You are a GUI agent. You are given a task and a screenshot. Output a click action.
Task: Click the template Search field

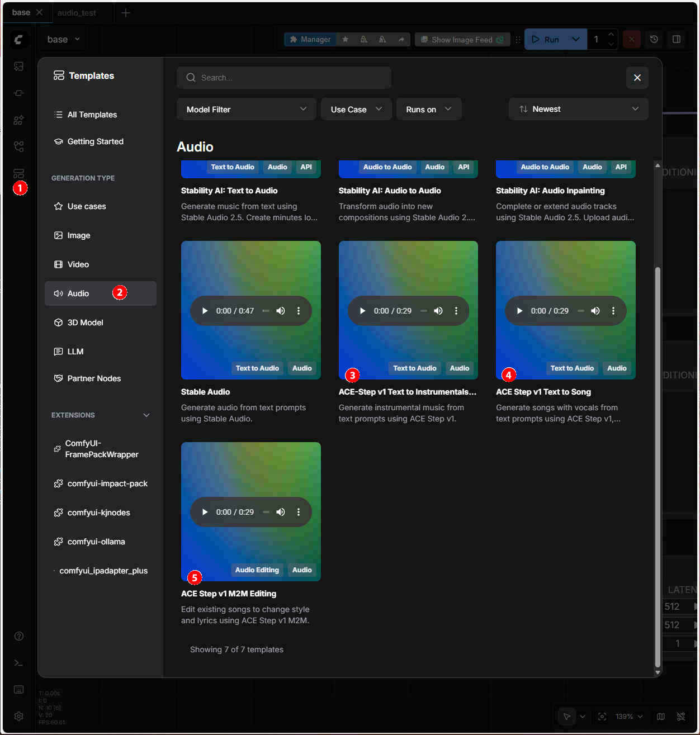tap(284, 78)
